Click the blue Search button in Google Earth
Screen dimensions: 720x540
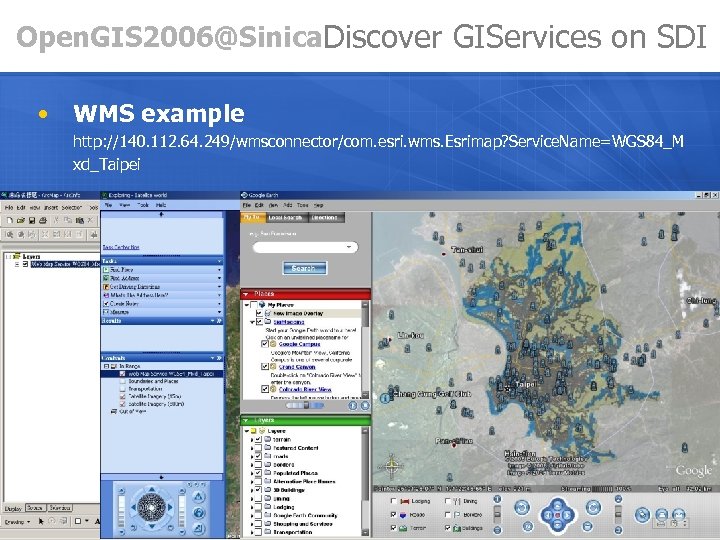tap(304, 268)
